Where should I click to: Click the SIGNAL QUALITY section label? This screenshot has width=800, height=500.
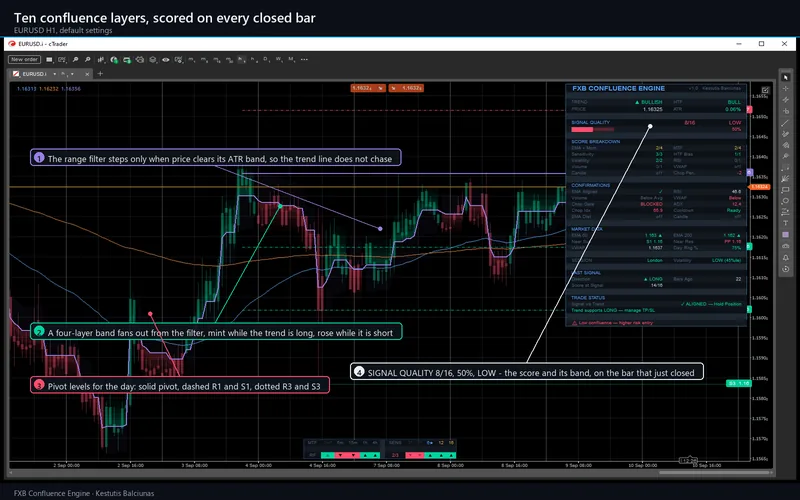click(590, 122)
